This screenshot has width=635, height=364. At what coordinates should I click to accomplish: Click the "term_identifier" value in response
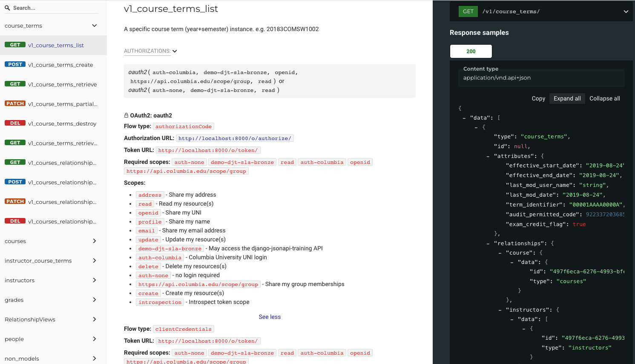pos(595,205)
